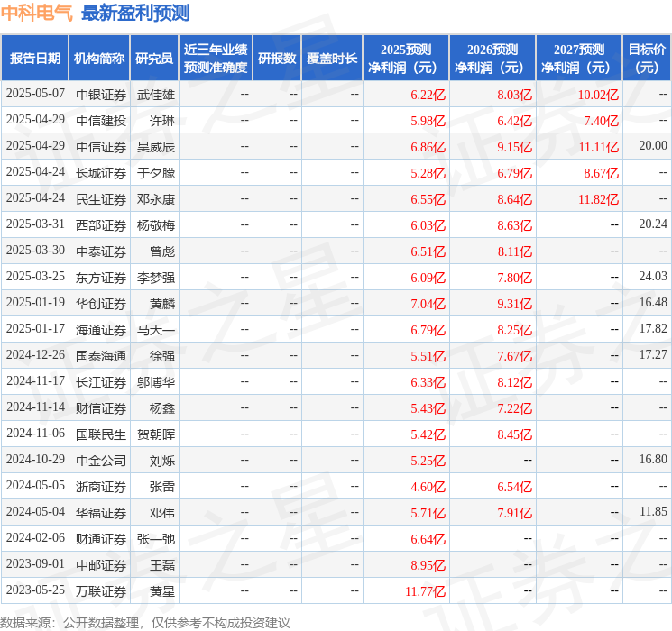Click institution 民生证券
This screenshot has height=631, width=672.
click(101, 199)
